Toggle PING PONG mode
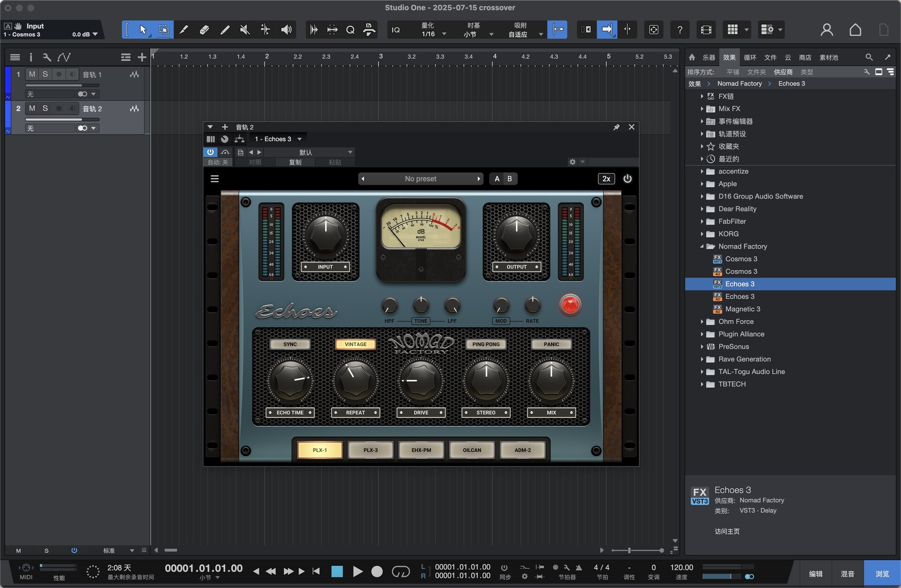 tap(486, 344)
